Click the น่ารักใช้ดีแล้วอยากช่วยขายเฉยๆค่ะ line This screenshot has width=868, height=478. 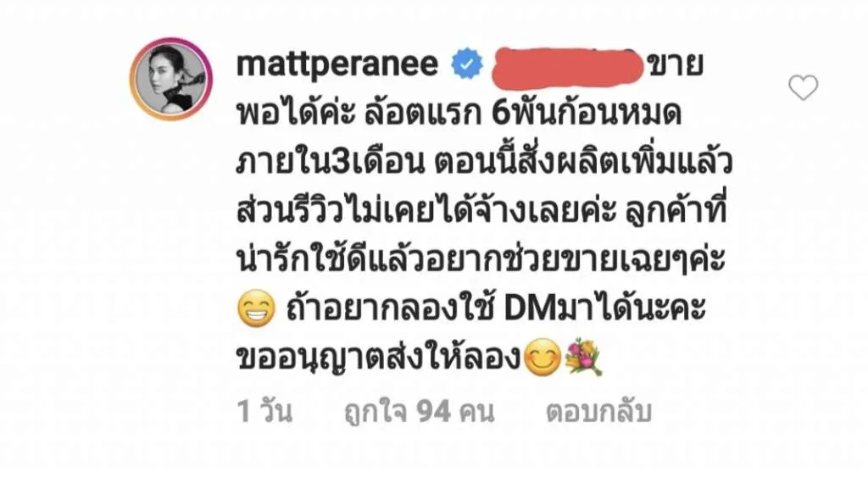coord(481,261)
